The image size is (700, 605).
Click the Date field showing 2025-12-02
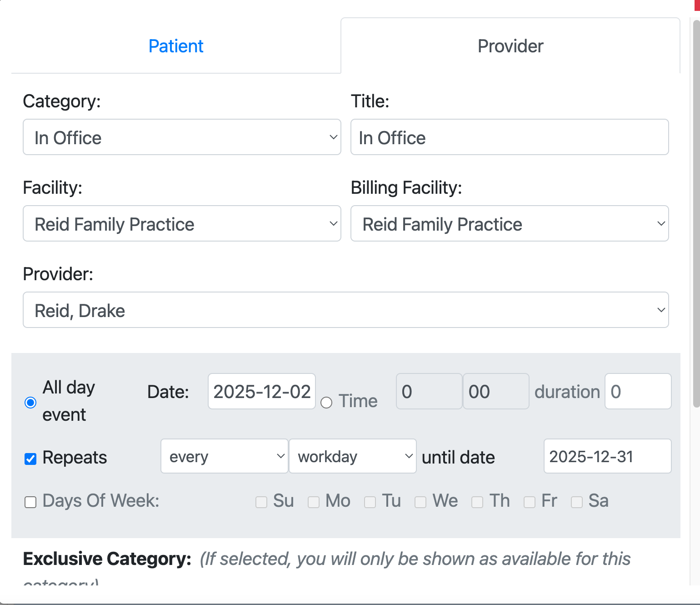point(261,391)
